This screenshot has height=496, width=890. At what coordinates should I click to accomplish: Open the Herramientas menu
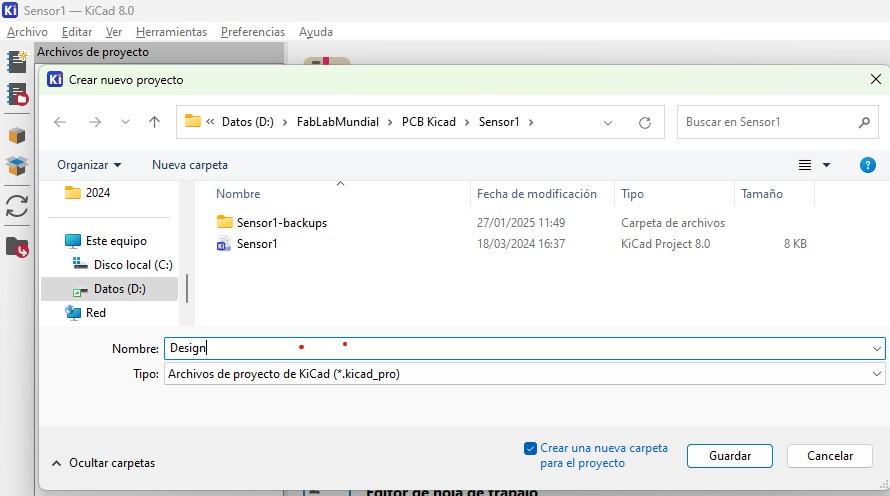(x=171, y=32)
